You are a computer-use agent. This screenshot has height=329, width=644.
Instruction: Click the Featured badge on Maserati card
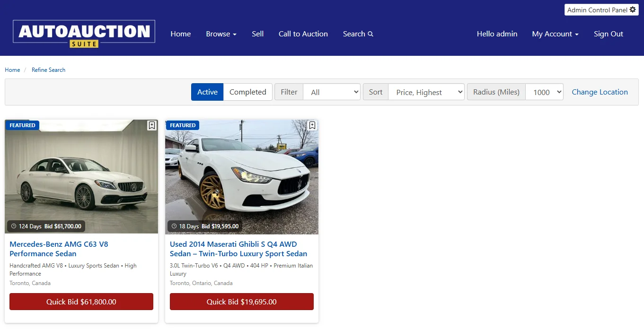pyautogui.click(x=183, y=125)
